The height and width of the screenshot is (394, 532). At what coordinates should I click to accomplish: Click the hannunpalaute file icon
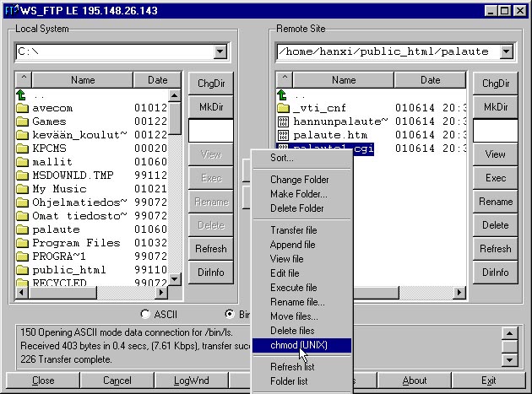[284, 121]
